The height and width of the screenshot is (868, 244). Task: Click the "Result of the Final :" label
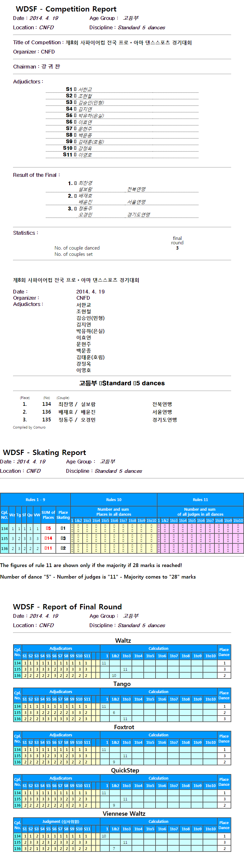36,175
